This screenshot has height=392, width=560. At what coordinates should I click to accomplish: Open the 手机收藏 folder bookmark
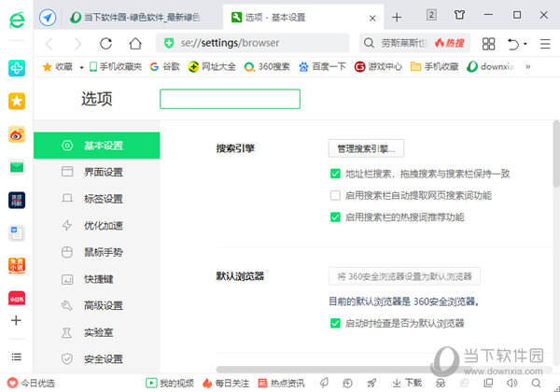tap(434, 67)
